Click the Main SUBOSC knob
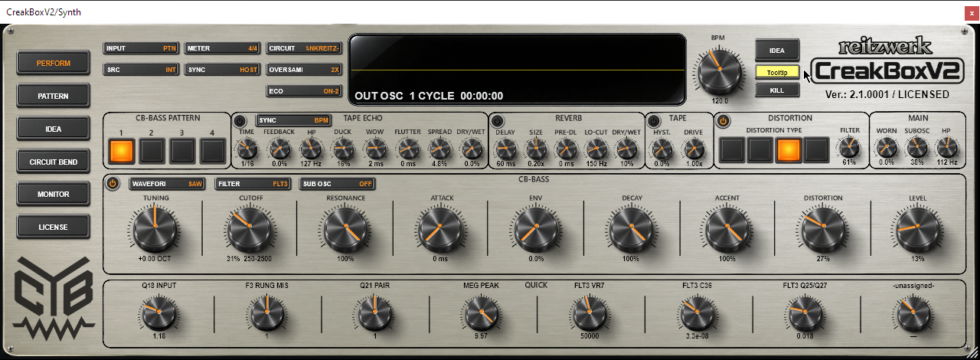This screenshot has height=360, width=980. click(917, 148)
